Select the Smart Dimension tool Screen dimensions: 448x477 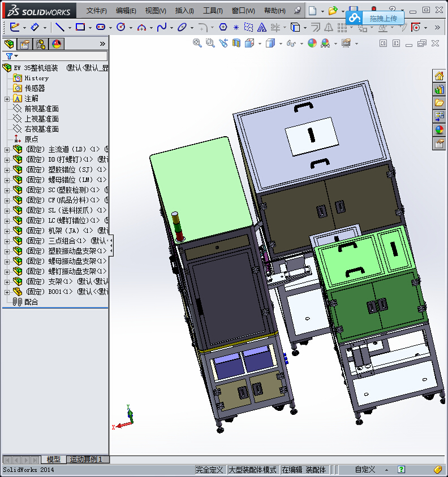tap(35, 27)
